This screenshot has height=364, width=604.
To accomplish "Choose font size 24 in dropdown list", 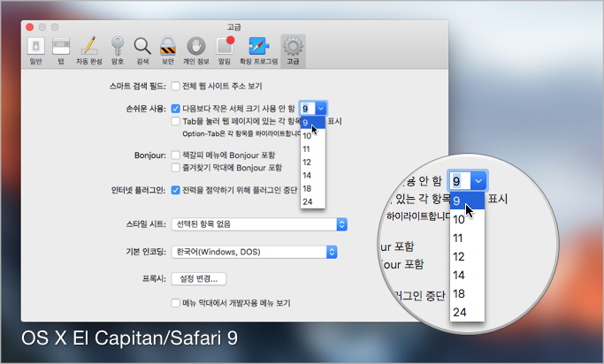I will click(313, 201).
